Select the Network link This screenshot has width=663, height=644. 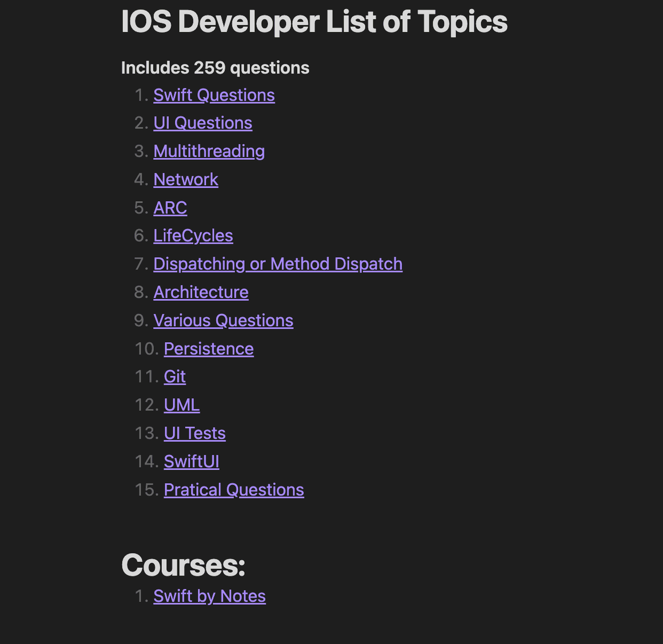coord(186,180)
